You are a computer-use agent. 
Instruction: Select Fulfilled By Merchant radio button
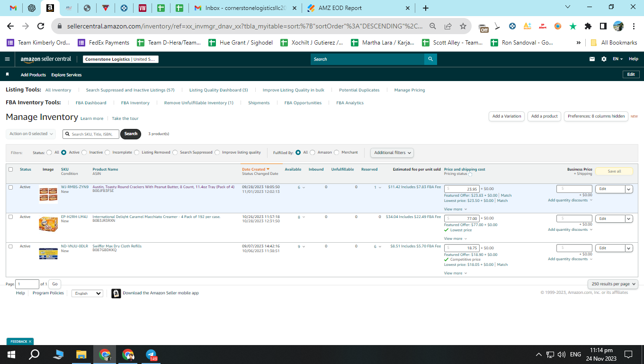pyautogui.click(x=337, y=153)
